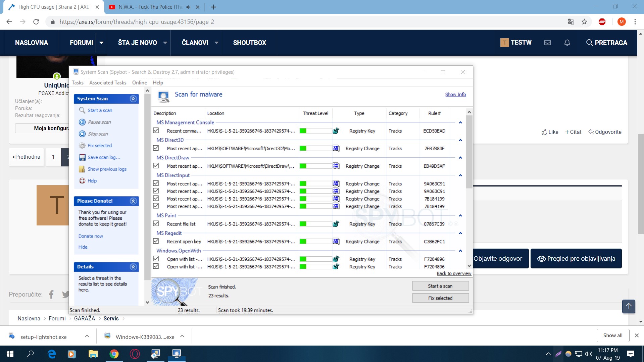
Task: Open Opera browser from taskbar
Action: tap(135, 354)
